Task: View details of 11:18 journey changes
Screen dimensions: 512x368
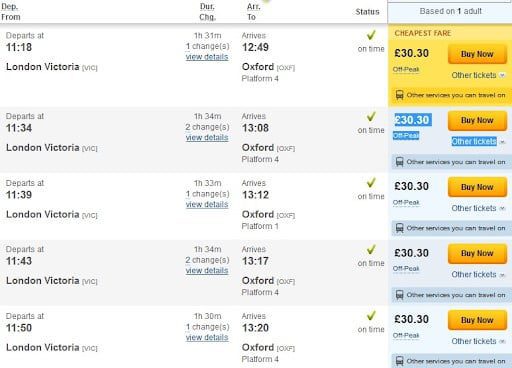Action: pyautogui.click(x=207, y=57)
